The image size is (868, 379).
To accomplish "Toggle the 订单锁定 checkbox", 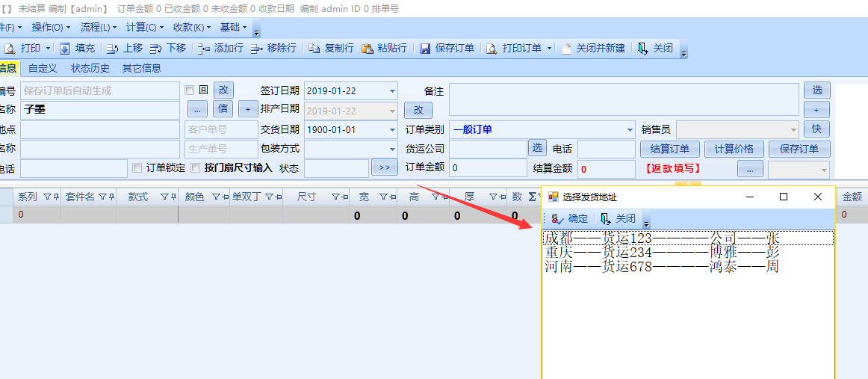I will point(137,167).
